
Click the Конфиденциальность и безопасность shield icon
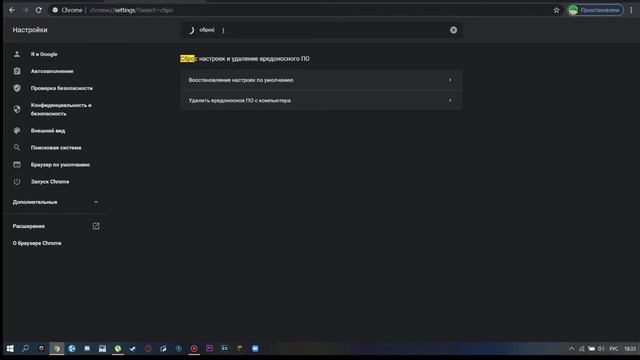[17, 109]
